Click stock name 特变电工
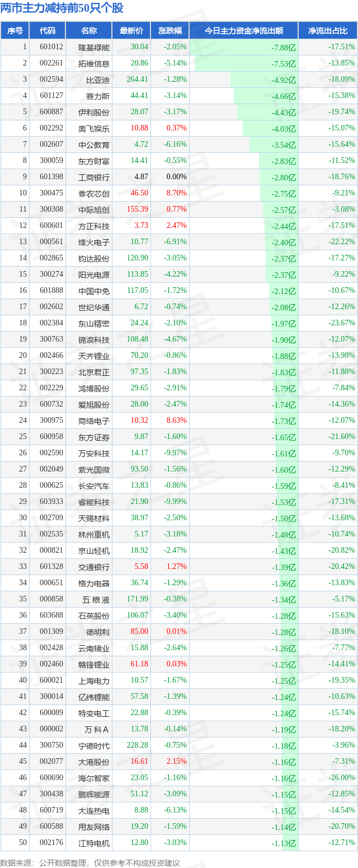The image size is (358, 868). click(x=94, y=713)
